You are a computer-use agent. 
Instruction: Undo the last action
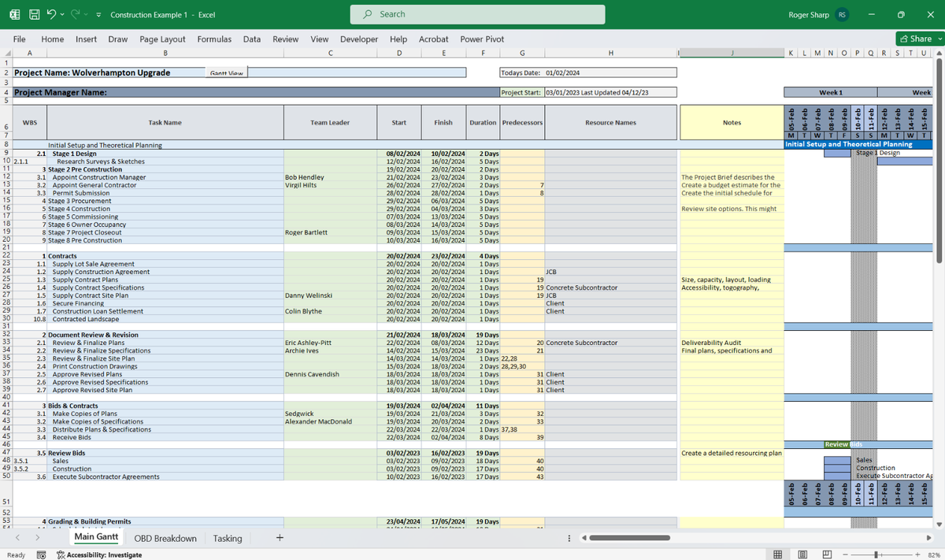click(x=51, y=14)
